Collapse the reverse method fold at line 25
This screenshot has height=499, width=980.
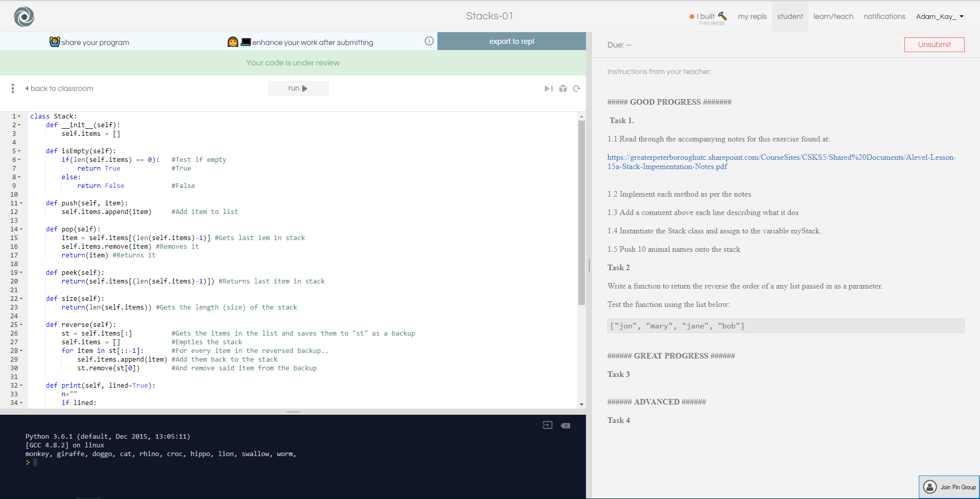click(21, 325)
